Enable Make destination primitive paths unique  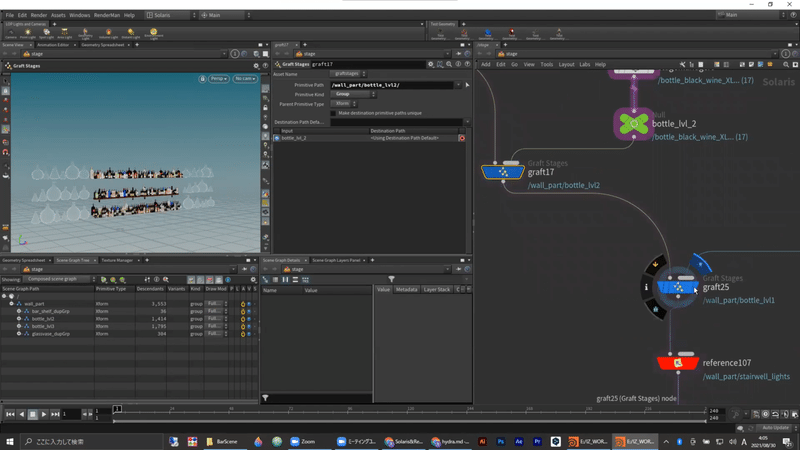(x=333, y=113)
